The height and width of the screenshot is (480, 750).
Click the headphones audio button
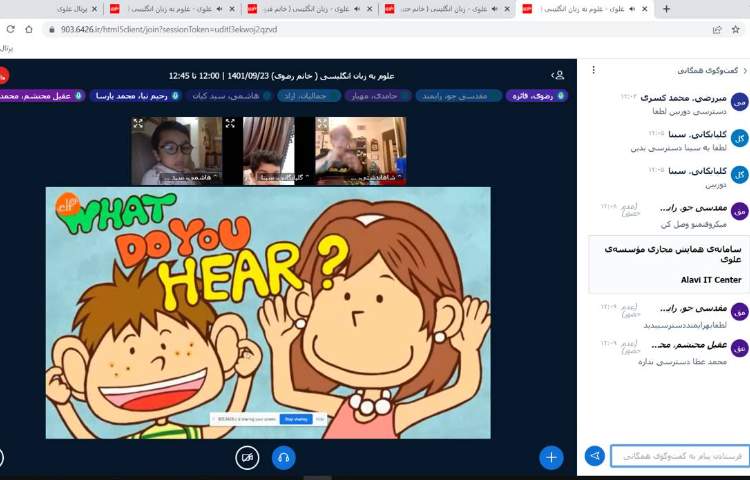tap(283, 457)
